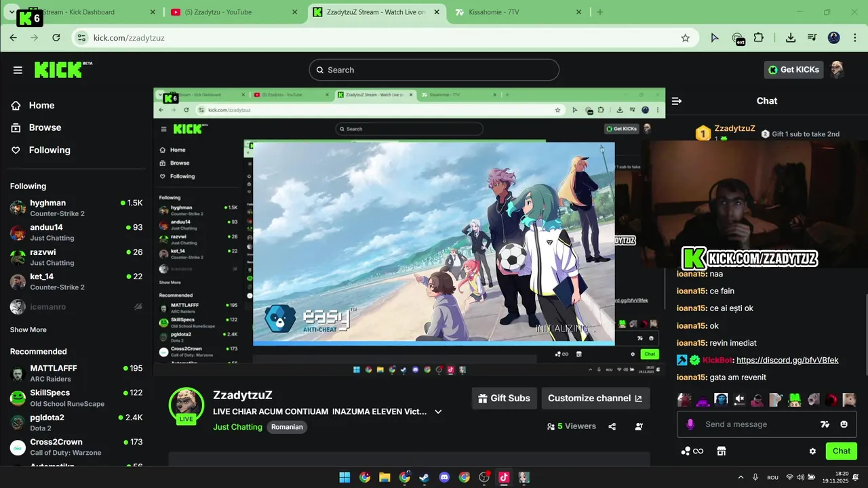
Task: Open ket_14 channel in Following
Action: (76, 281)
